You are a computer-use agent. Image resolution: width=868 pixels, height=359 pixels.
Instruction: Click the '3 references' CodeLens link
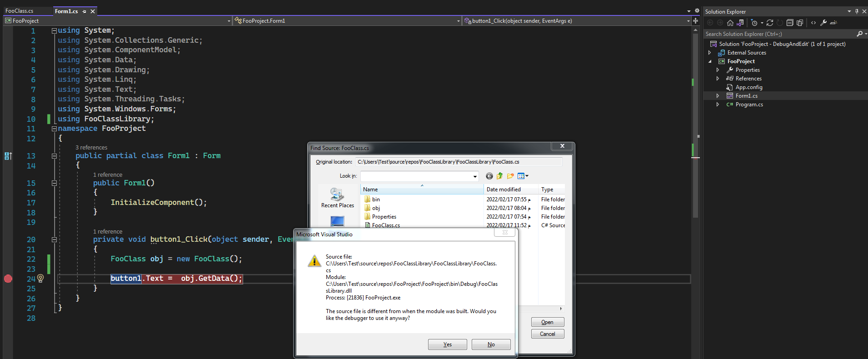91,148
